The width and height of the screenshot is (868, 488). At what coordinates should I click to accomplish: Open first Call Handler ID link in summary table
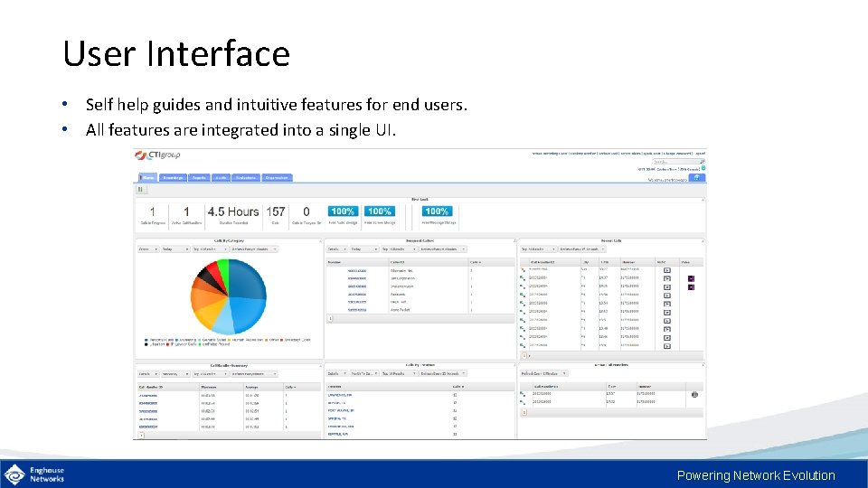(x=147, y=396)
